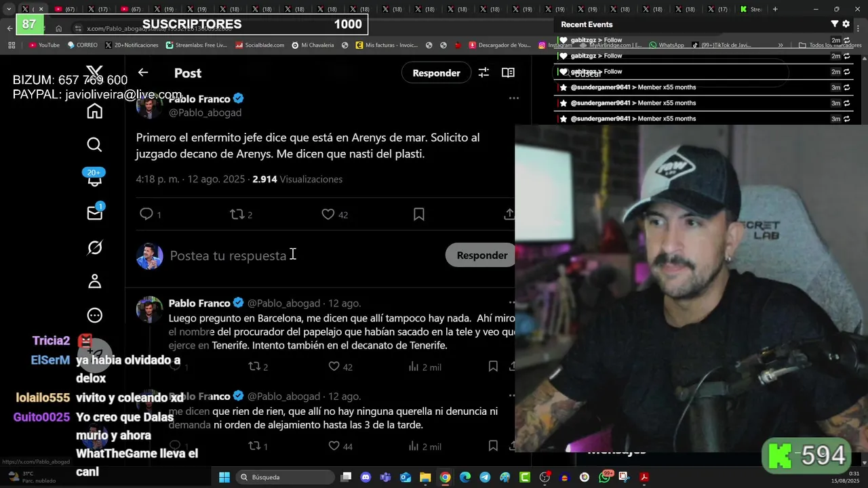This screenshot has width=868, height=488.
Task: Like the 'rien de rien' reply with 44 likes
Action: coord(340,446)
